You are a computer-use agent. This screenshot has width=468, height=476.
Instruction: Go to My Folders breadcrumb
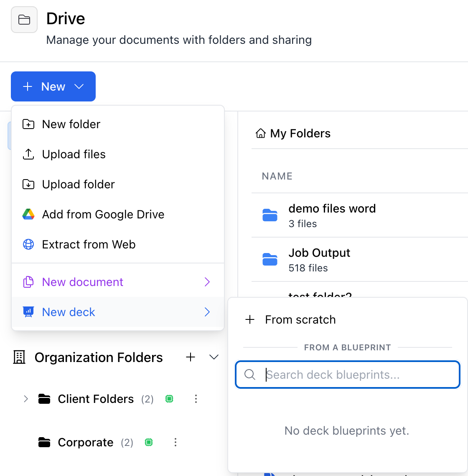click(300, 133)
